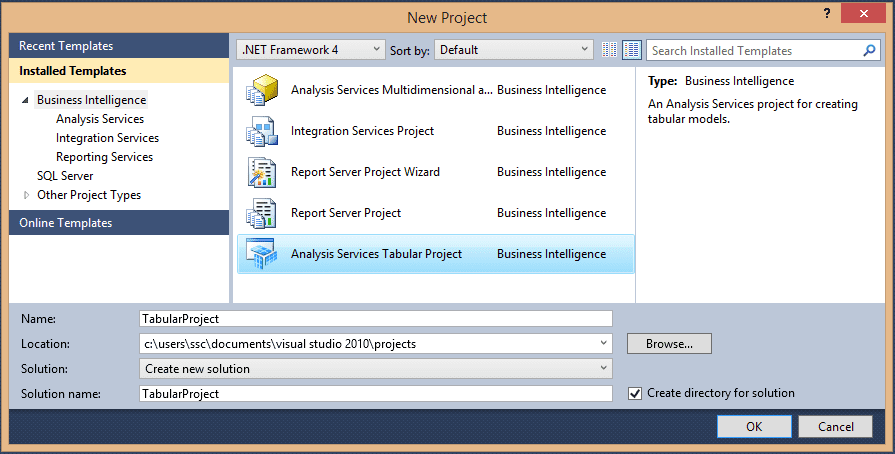Image resolution: width=895 pixels, height=454 pixels.
Task: Open the Sort by Default dropdown
Action: (514, 50)
